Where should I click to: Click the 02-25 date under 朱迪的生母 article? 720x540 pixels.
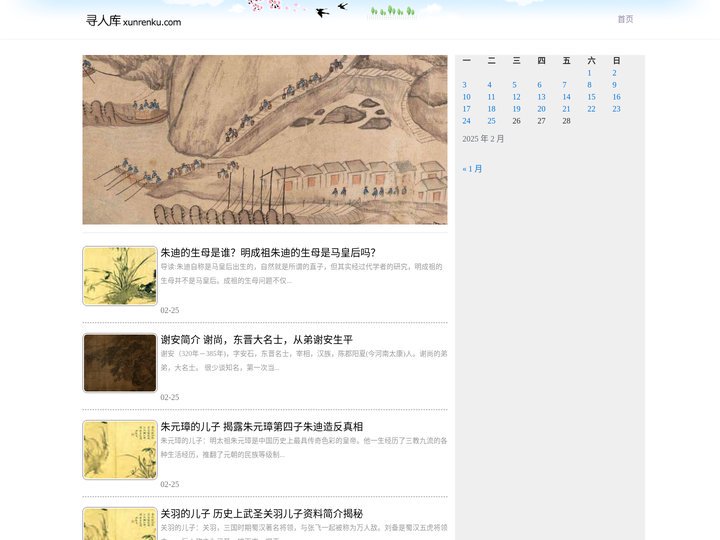point(169,310)
